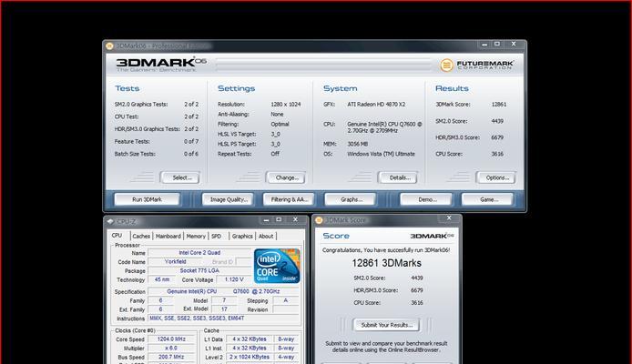Switch to the About tab
Viewport: 632px width, 364px height.
266,236
